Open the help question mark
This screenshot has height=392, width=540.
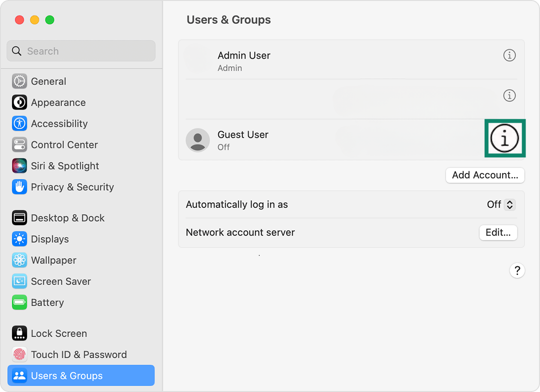517,270
